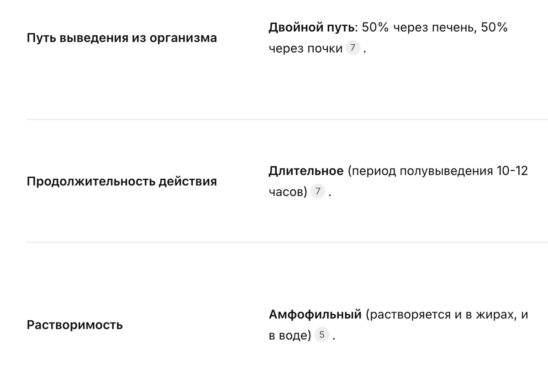Click the "Путь выведения из организма" row label

tap(122, 38)
